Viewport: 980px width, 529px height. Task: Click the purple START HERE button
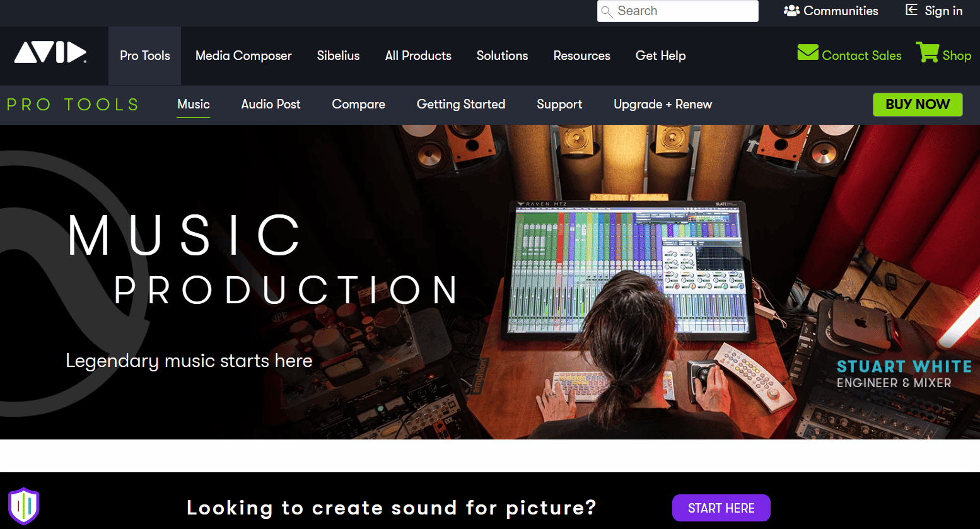coord(721,508)
